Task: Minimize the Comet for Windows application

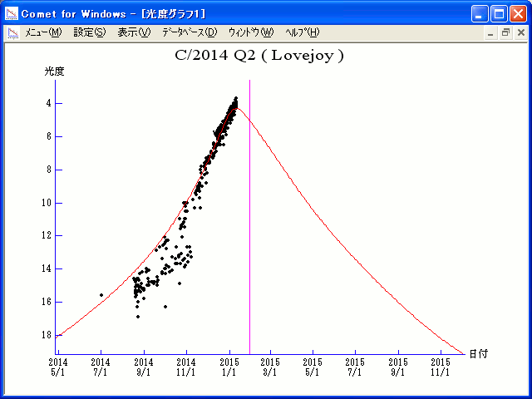Action: point(480,13)
